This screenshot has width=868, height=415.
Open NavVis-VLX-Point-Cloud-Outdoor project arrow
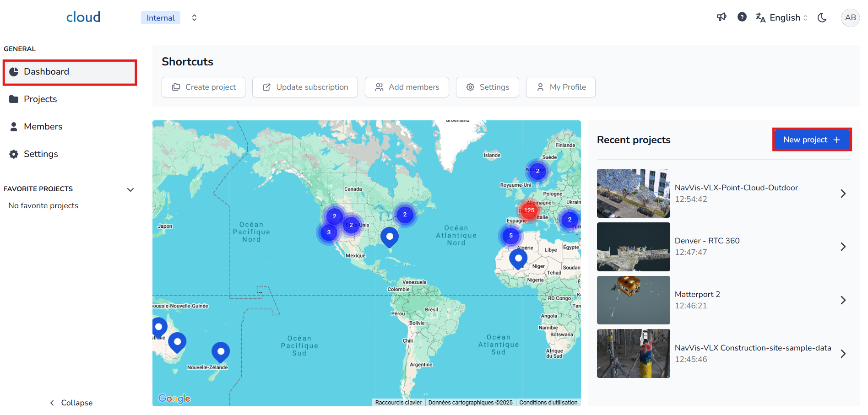(x=843, y=194)
